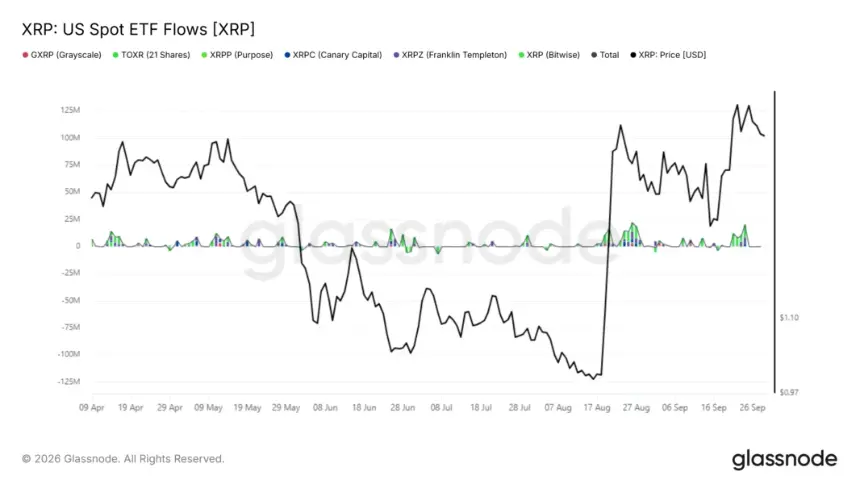Click the 125M y-axis label
This screenshot has width=860, height=484.
coord(70,110)
